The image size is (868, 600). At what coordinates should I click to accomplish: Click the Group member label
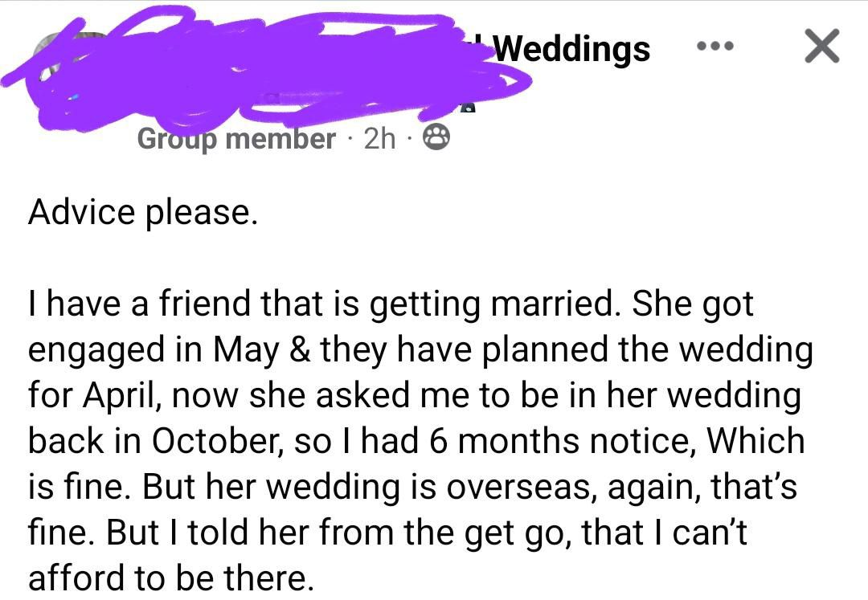pyautogui.click(x=236, y=139)
